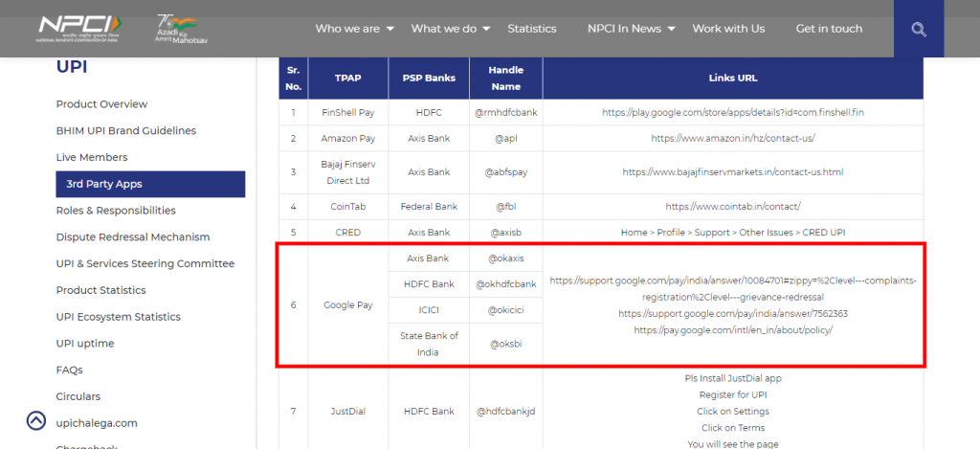Open UPI uptime sidebar link

(x=85, y=344)
